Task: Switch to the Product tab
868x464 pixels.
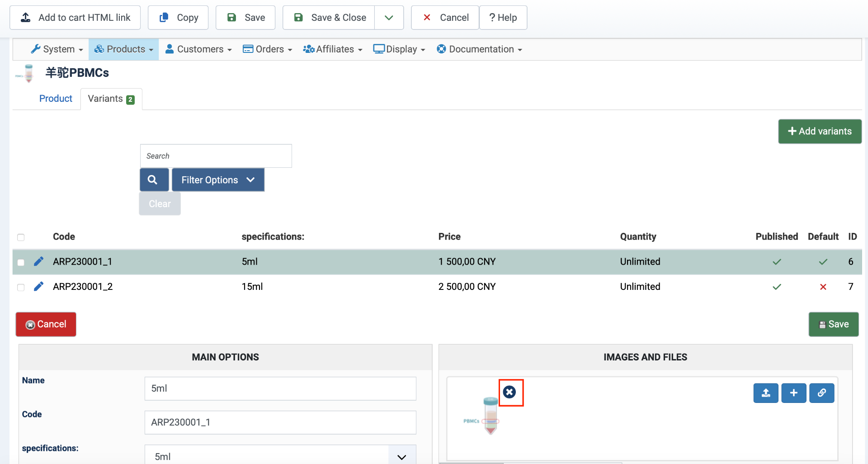Action: (56, 99)
